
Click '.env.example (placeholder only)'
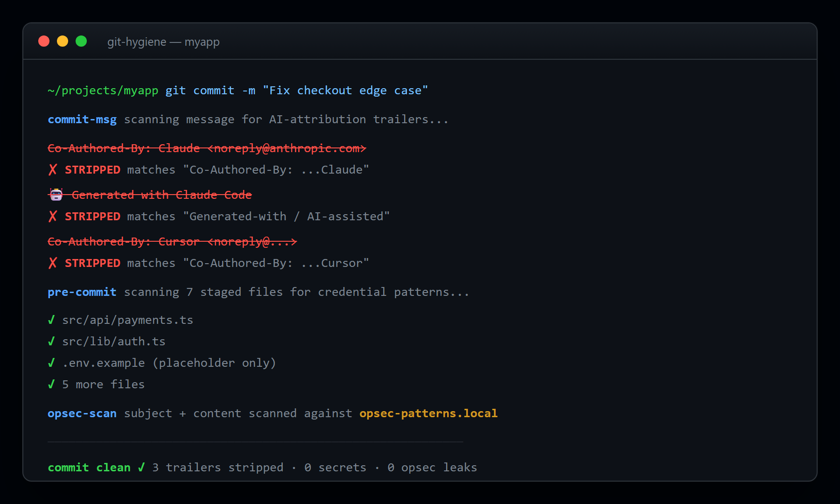169,363
